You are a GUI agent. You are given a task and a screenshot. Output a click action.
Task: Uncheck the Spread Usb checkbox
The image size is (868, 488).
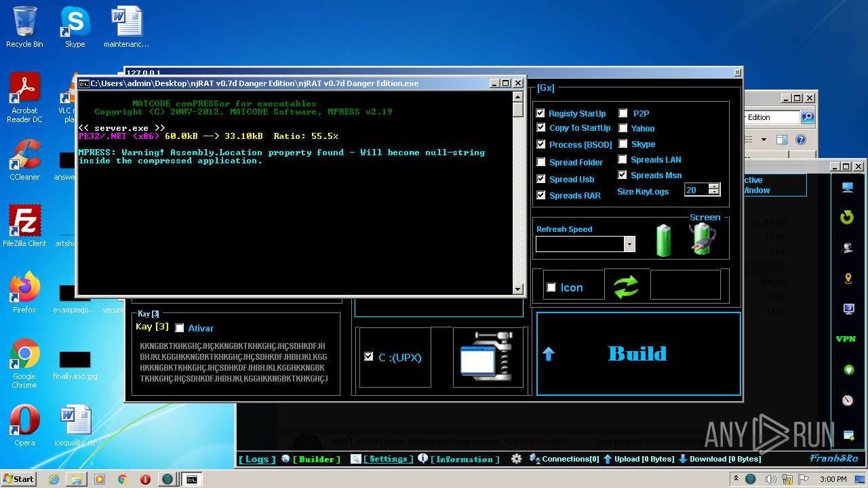pyautogui.click(x=540, y=179)
